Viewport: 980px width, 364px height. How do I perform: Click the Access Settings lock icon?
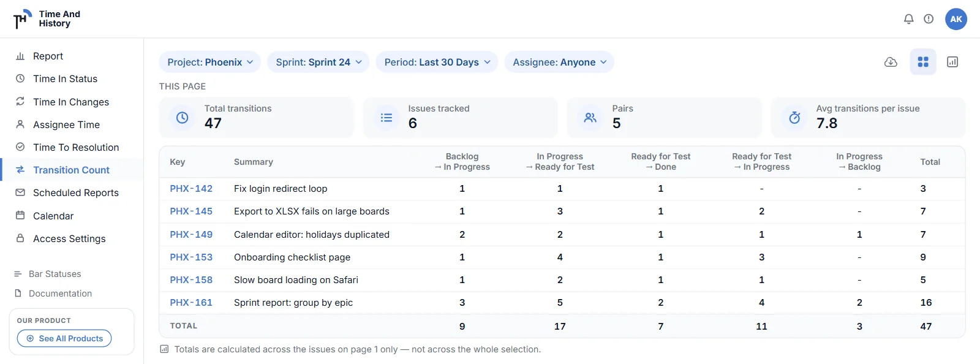tap(20, 238)
